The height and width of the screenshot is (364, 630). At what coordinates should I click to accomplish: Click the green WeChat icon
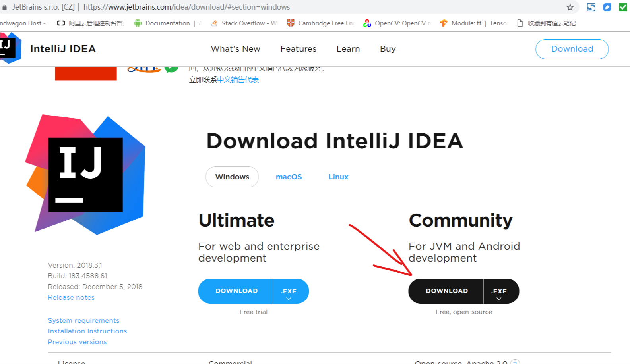(x=171, y=69)
